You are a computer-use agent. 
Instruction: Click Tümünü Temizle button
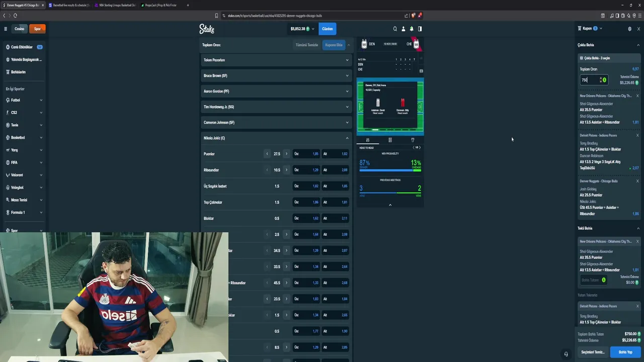point(307,45)
